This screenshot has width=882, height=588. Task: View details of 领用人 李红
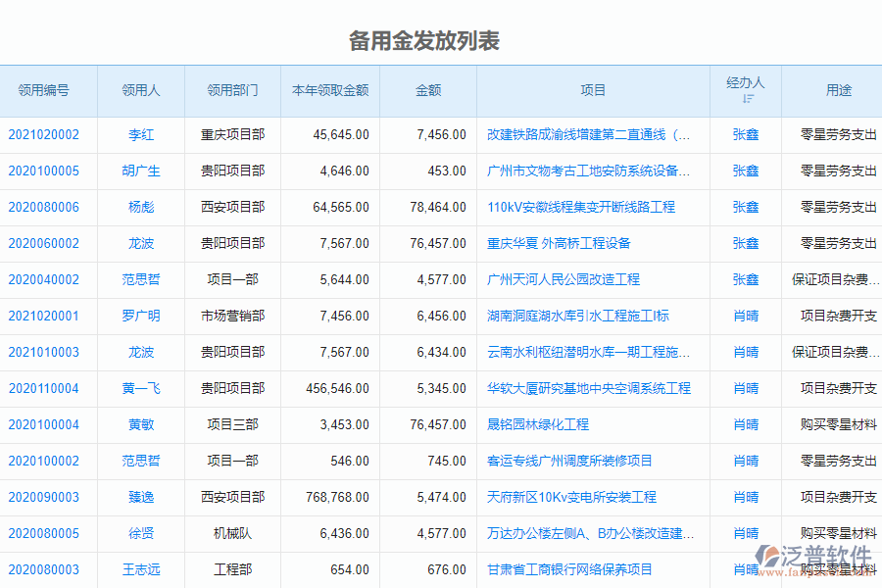[141, 135]
